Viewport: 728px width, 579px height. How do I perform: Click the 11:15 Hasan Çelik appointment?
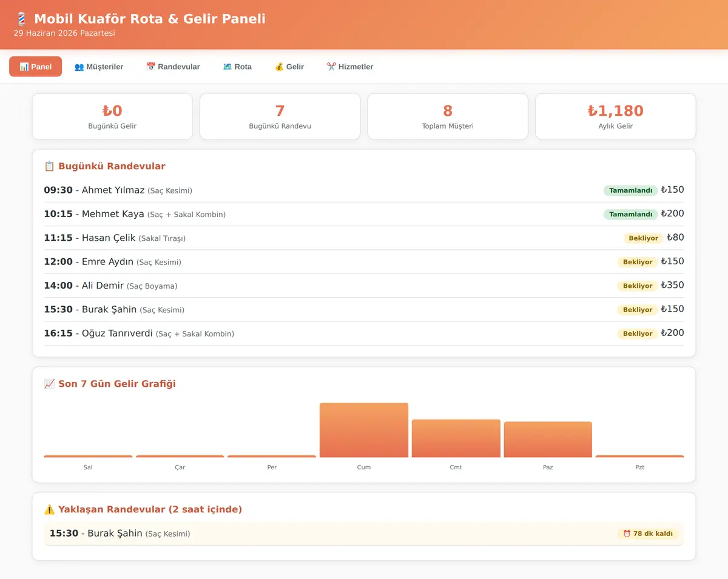(x=364, y=238)
